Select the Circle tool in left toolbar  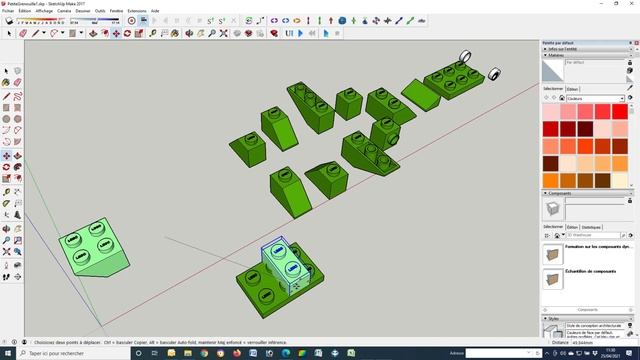click(6, 119)
